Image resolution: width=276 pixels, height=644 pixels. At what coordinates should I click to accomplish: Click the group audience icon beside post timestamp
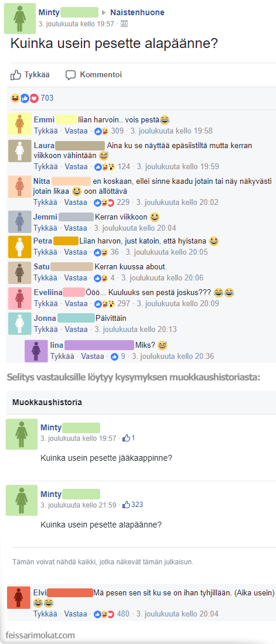[124, 24]
